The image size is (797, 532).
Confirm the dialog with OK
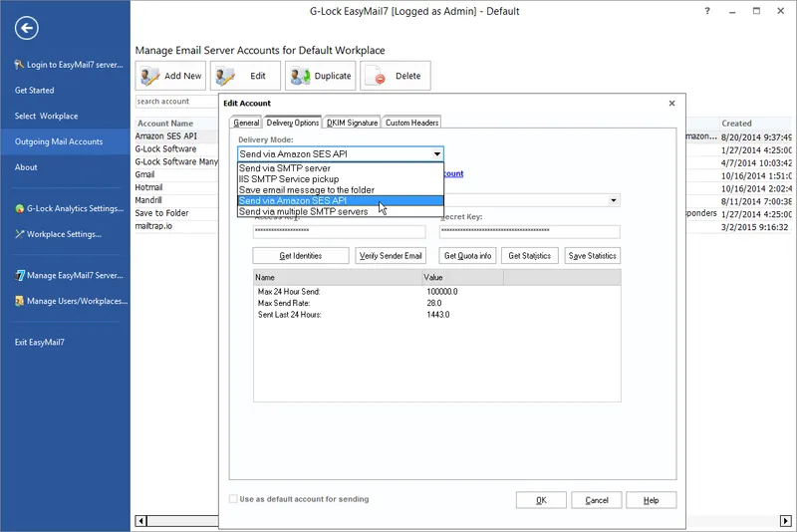541,500
